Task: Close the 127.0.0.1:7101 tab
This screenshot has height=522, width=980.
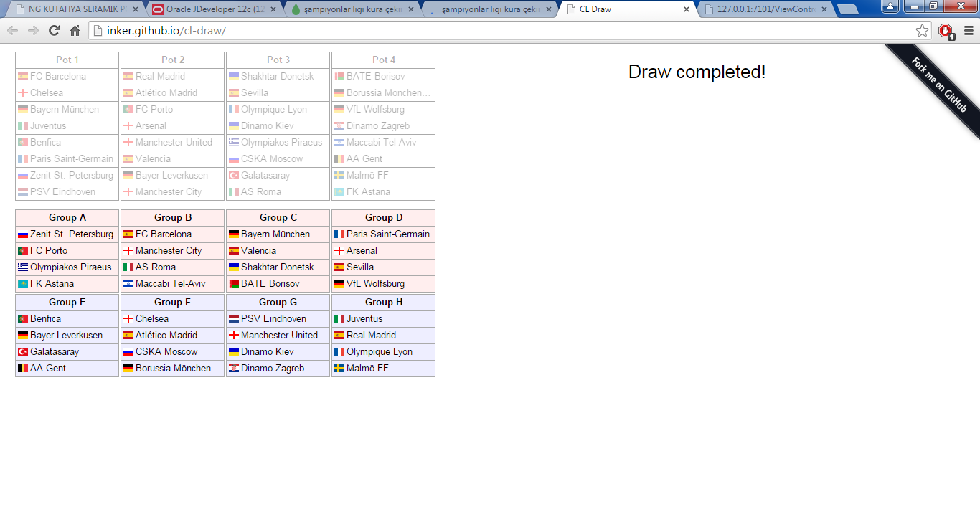Action: tap(824, 10)
